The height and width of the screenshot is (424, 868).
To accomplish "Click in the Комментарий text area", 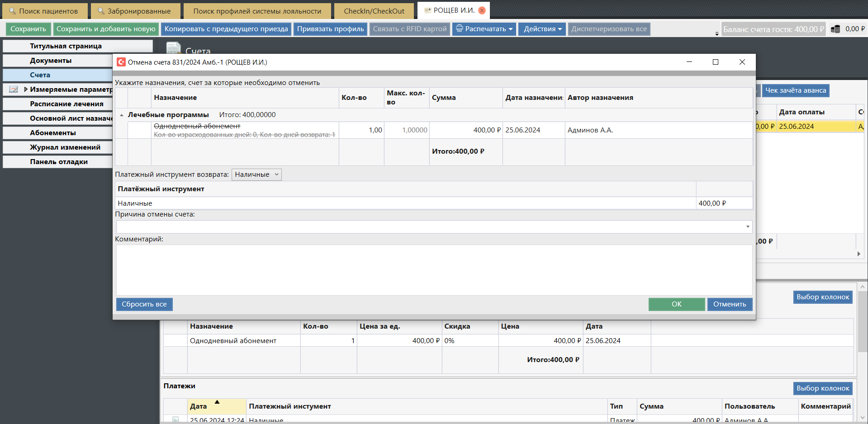I will tap(433, 270).
